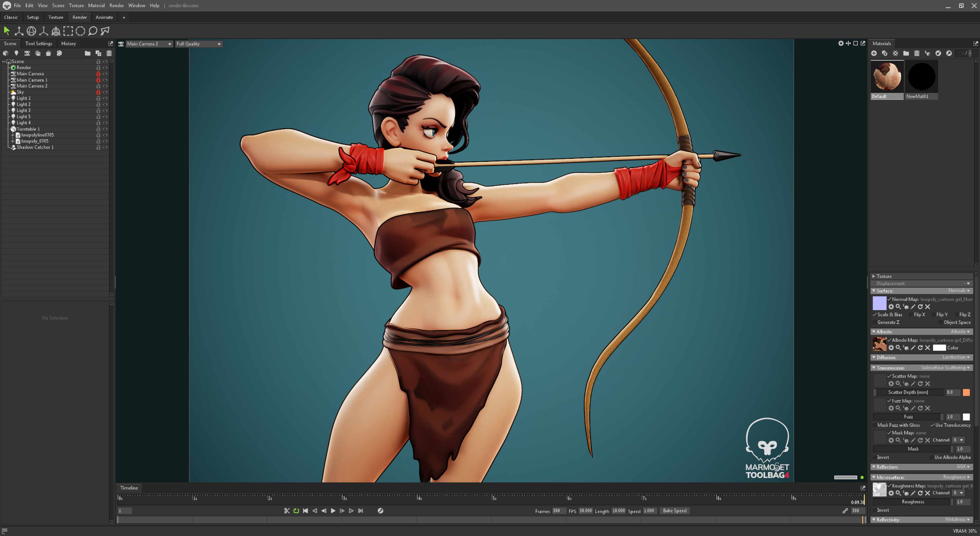Delete selected scene object with trash icon
This screenshot has height=536, width=980.
[x=109, y=53]
